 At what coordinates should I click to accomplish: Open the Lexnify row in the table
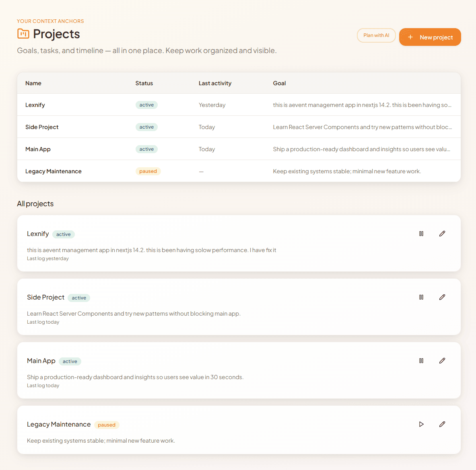[x=35, y=105]
